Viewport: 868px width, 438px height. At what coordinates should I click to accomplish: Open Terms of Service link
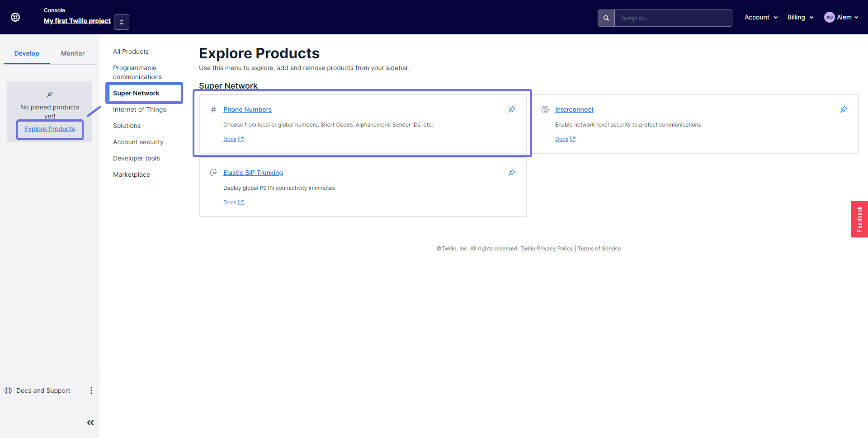coord(599,249)
